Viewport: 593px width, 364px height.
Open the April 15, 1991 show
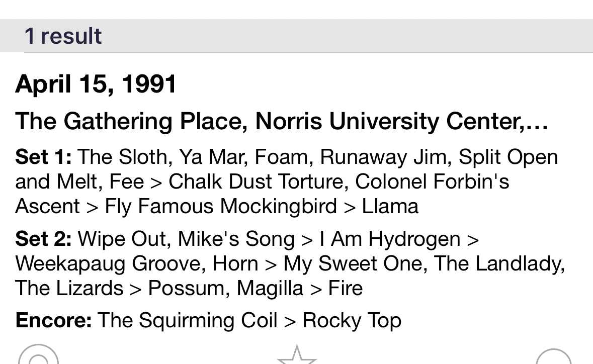point(96,84)
